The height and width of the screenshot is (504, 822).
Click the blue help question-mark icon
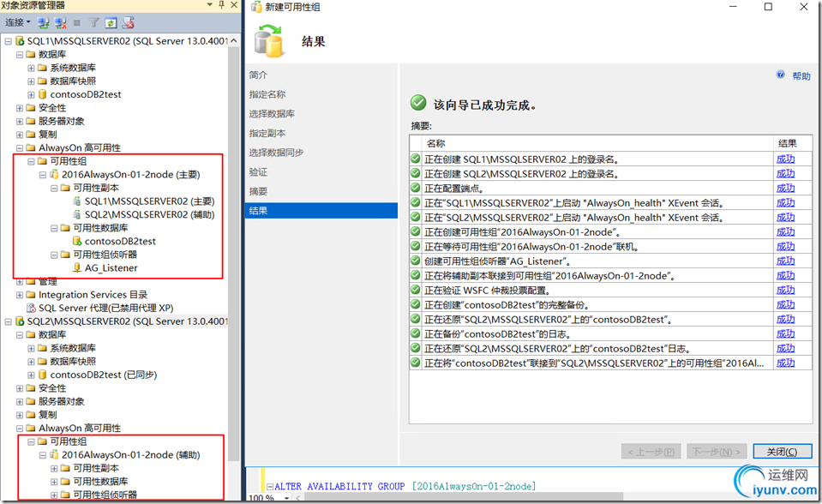781,75
